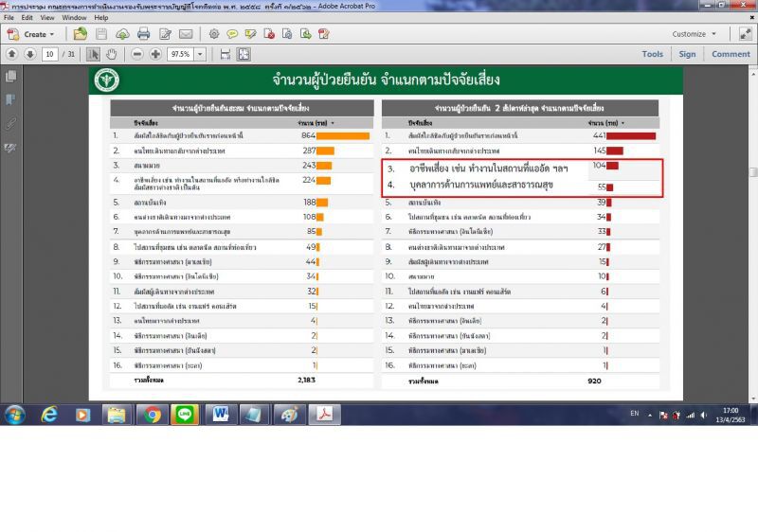Click the Save floppy disk icon
Screen dimensions: 758x532
[101, 34]
